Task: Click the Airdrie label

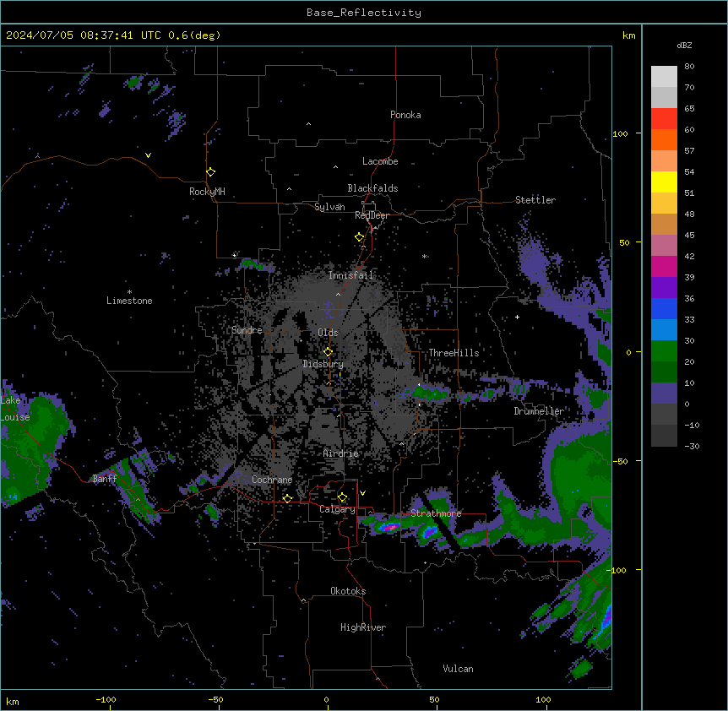Action: click(341, 453)
